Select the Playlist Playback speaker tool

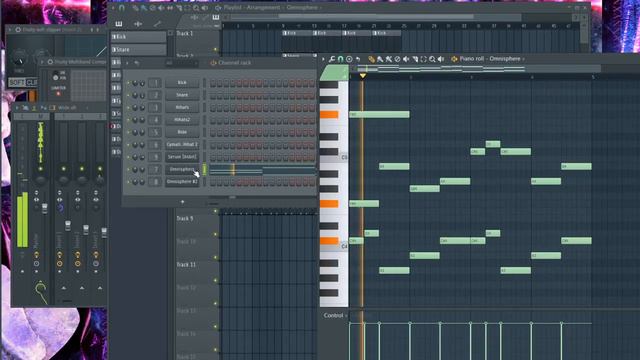(205, 8)
